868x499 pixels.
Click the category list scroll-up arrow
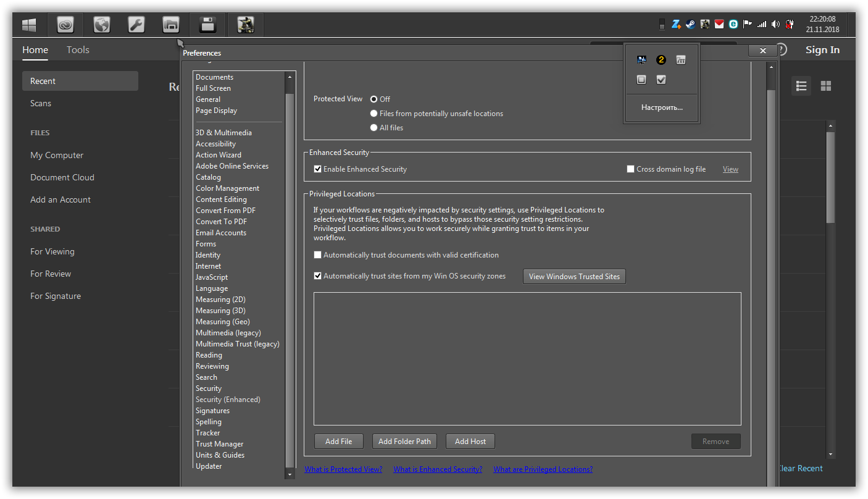290,77
